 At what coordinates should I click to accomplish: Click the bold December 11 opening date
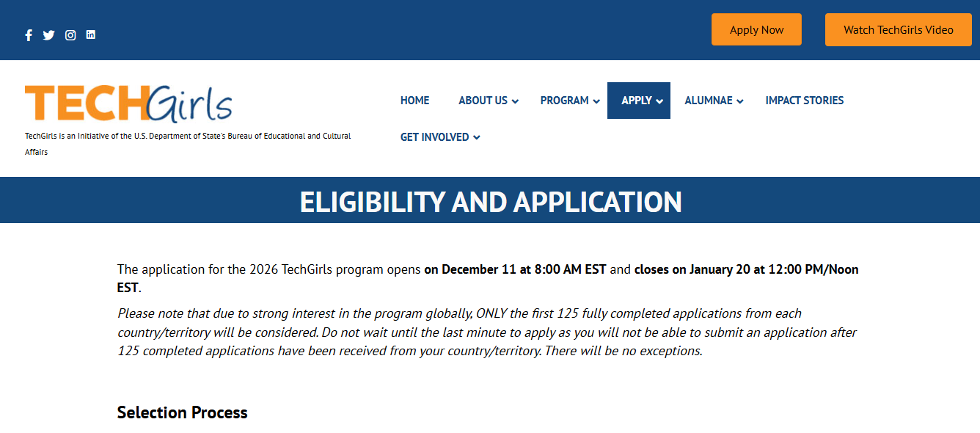click(514, 269)
